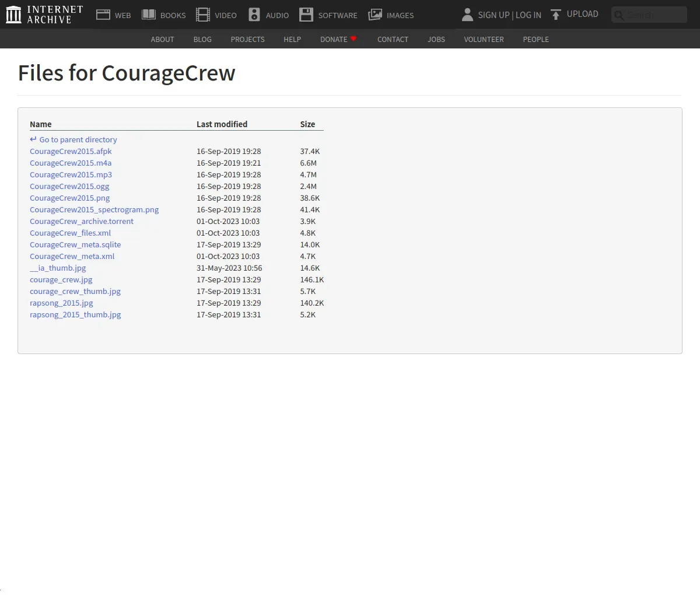Click LOG IN link
Screen dimensions: 700x595
[528, 15]
